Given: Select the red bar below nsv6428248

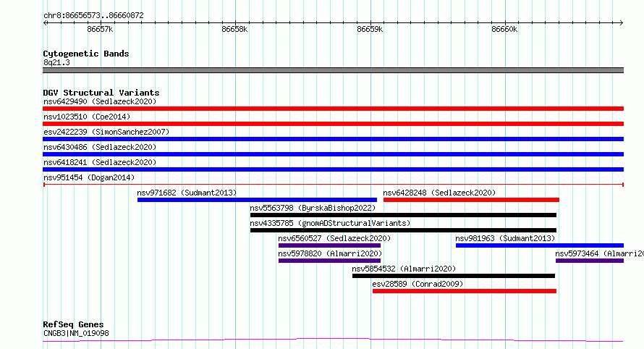Looking at the screenshot, I should [x=471, y=200].
